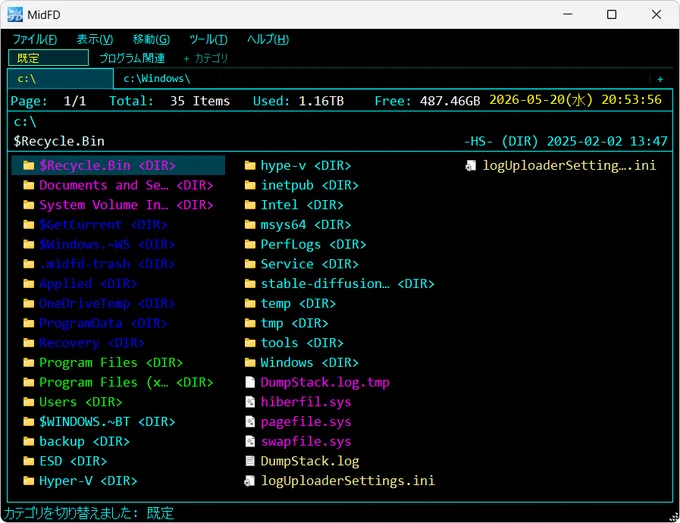The width and height of the screenshot is (680, 523).
Task: Click the System Volume In… folder icon
Action: 29,205
